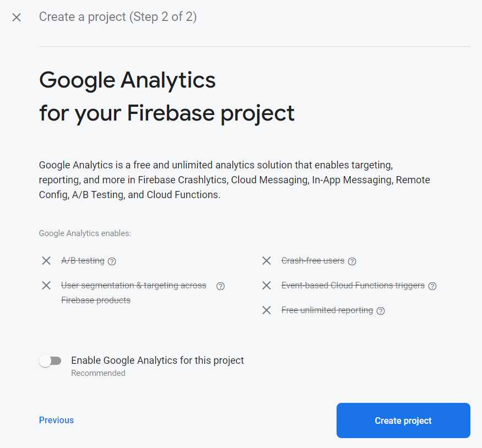Go back using the Previous link
The image size is (482, 448).
(x=56, y=420)
